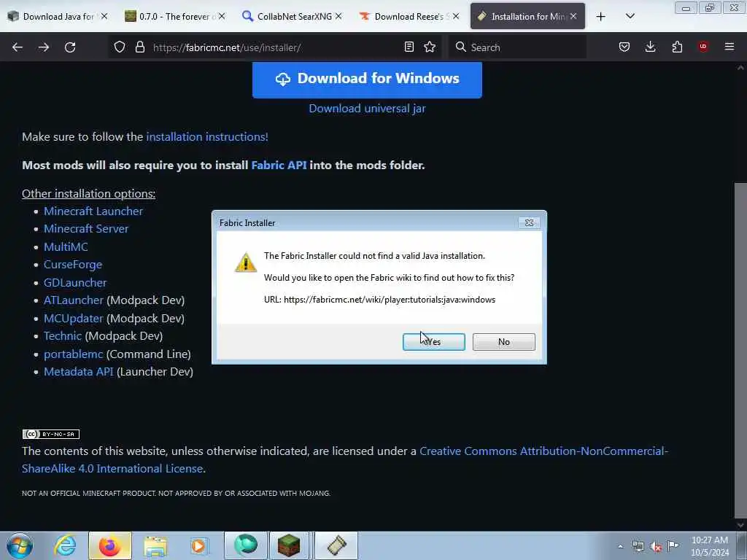Switch to Firefox in taskbar

[x=109, y=545]
